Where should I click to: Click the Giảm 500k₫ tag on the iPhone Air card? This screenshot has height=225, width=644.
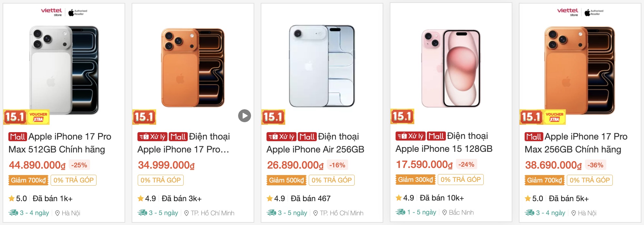(x=286, y=181)
